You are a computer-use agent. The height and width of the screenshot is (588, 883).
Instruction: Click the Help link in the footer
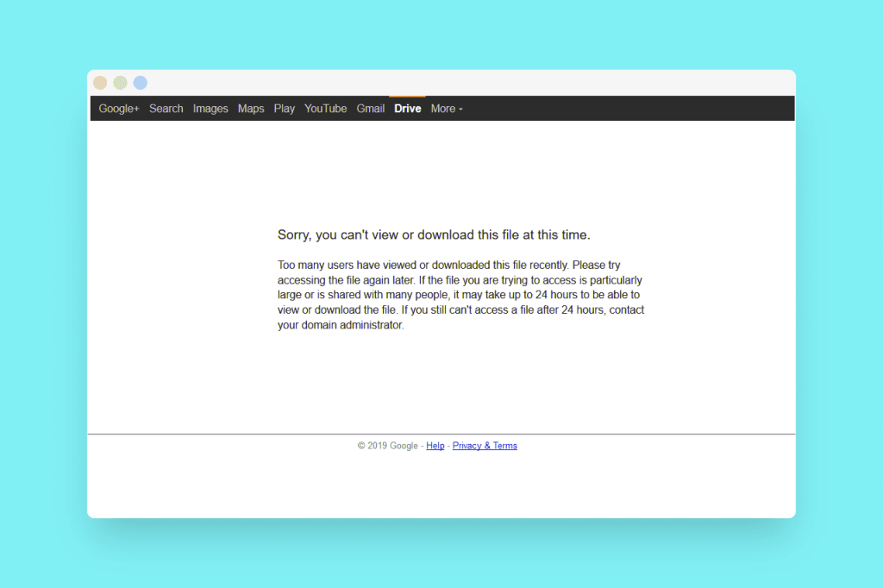[x=435, y=446]
